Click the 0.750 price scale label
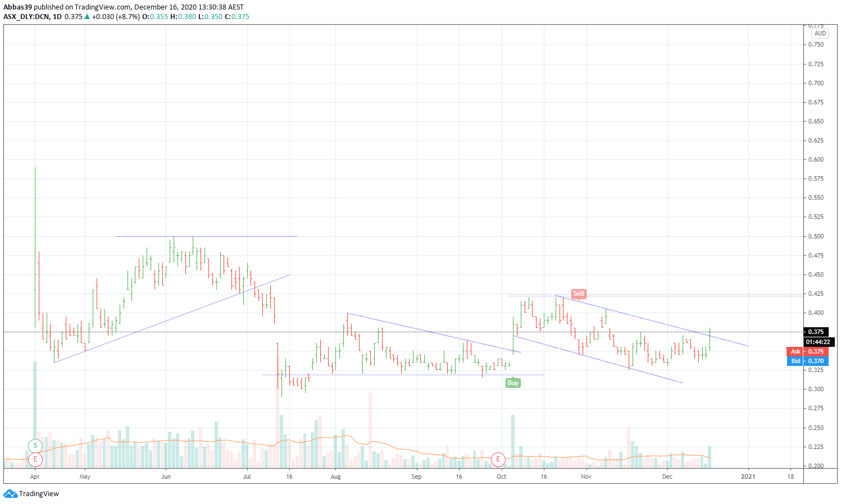 coord(816,45)
